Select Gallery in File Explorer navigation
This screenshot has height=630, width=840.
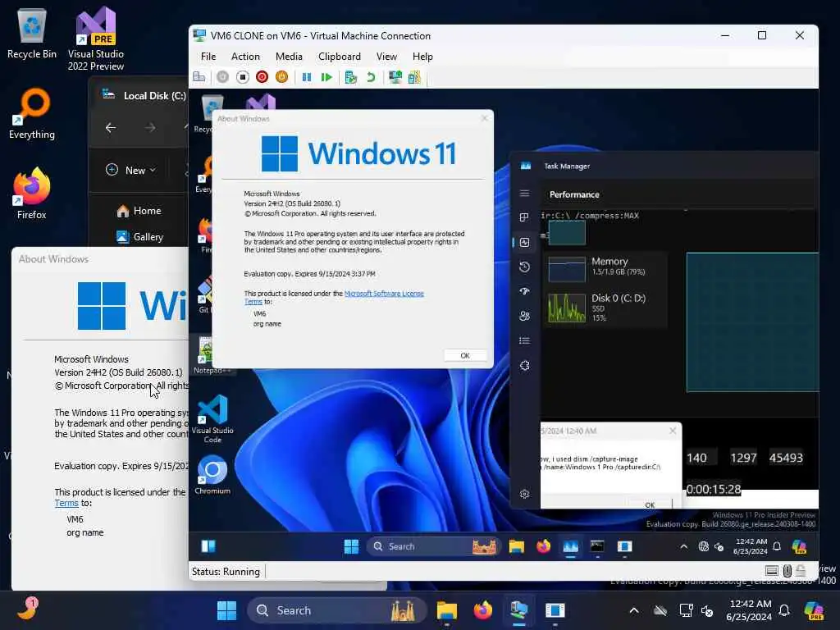pos(139,236)
